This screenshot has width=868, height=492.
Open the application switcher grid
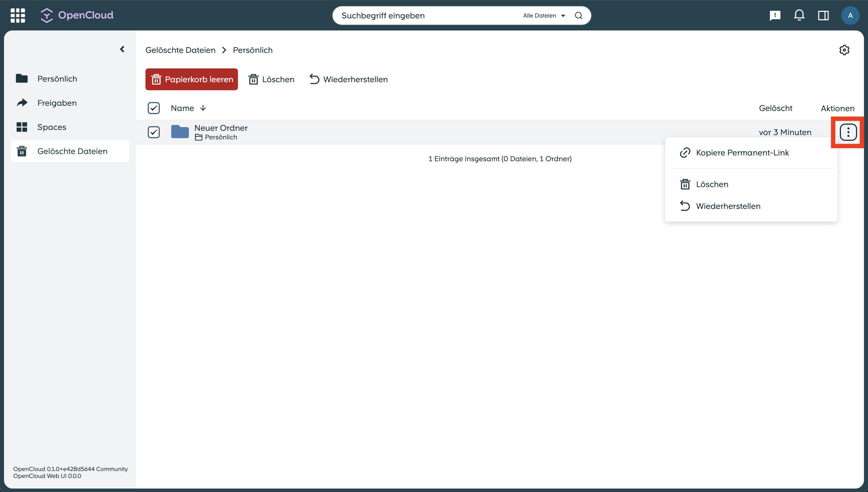tap(18, 16)
